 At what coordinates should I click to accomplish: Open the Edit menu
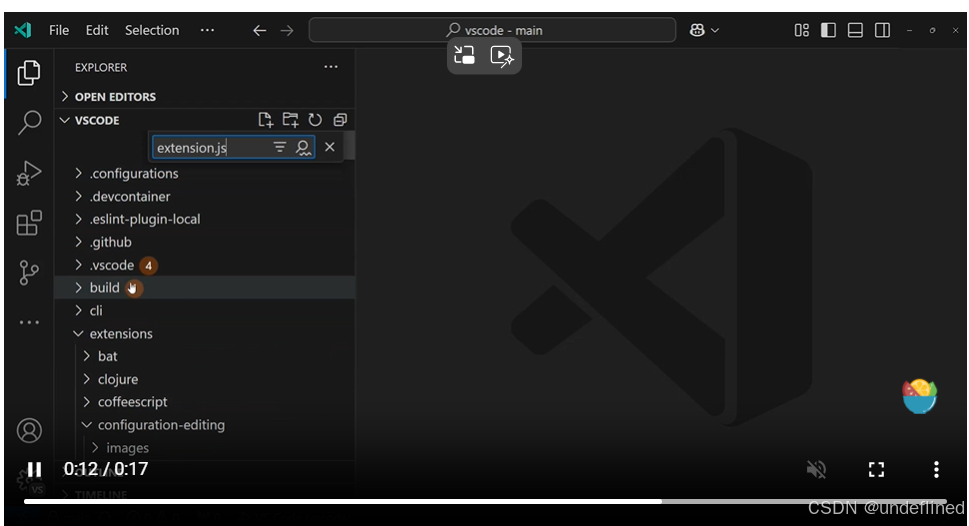(x=97, y=30)
